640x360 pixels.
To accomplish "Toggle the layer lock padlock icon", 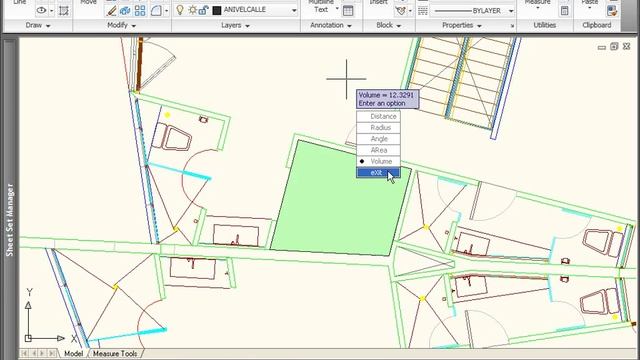I will 204,10.
